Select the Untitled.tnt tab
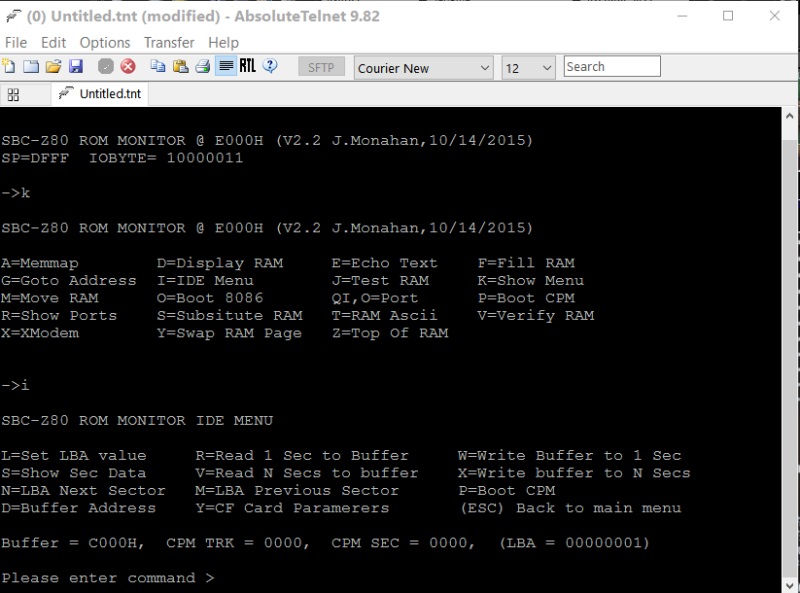 point(100,94)
